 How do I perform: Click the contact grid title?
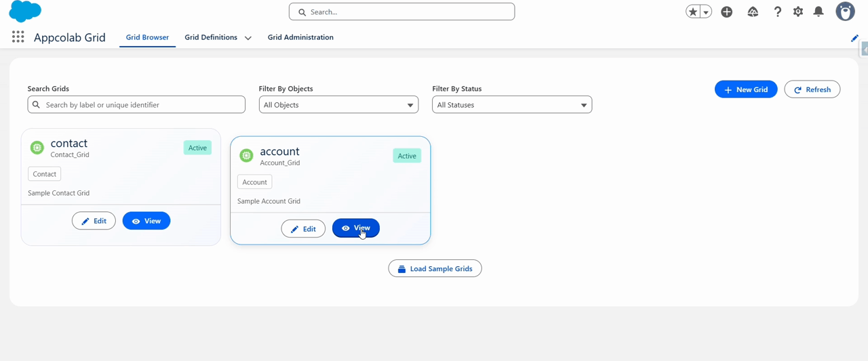(x=69, y=143)
